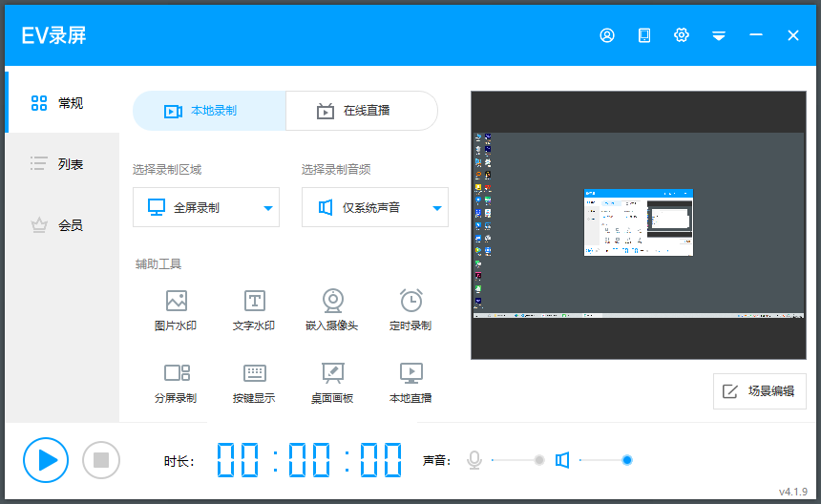Adjust the system sound volume slider
Screen dimensions: 821x504
click(x=606, y=460)
